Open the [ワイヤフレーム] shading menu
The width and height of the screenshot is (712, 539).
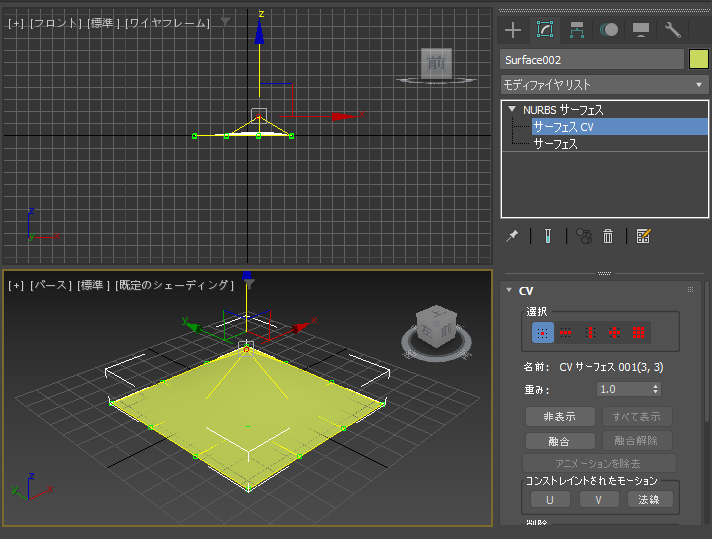(168, 23)
